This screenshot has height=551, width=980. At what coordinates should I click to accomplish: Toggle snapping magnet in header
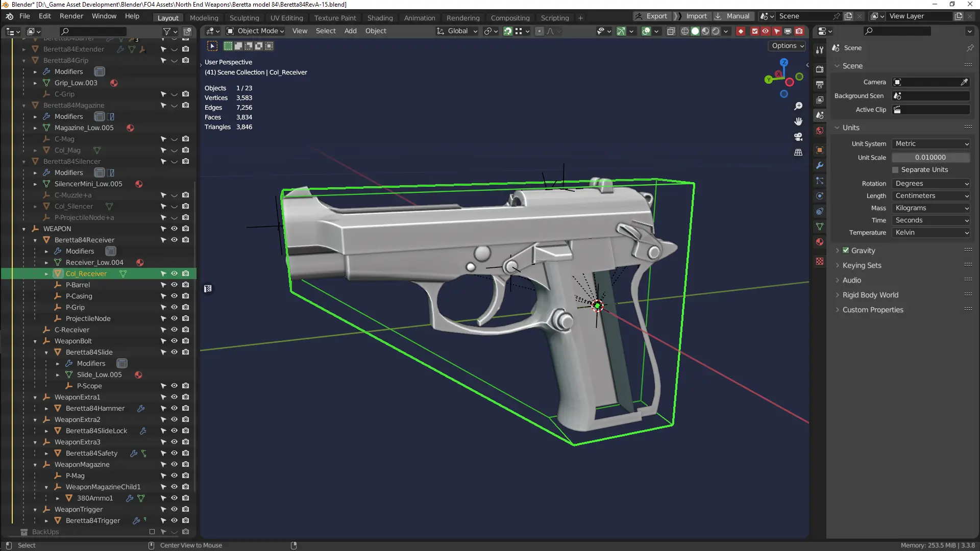click(507, 31)
